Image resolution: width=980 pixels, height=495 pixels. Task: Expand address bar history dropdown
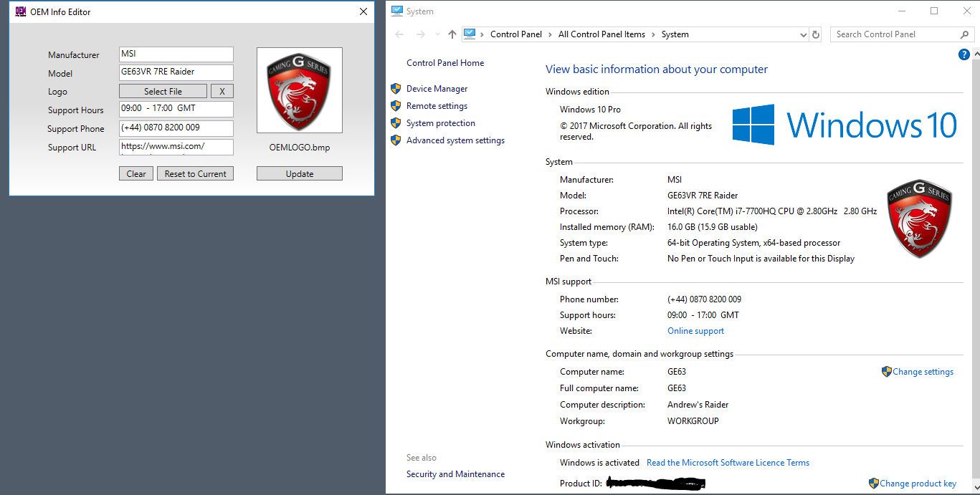(803, 34)
